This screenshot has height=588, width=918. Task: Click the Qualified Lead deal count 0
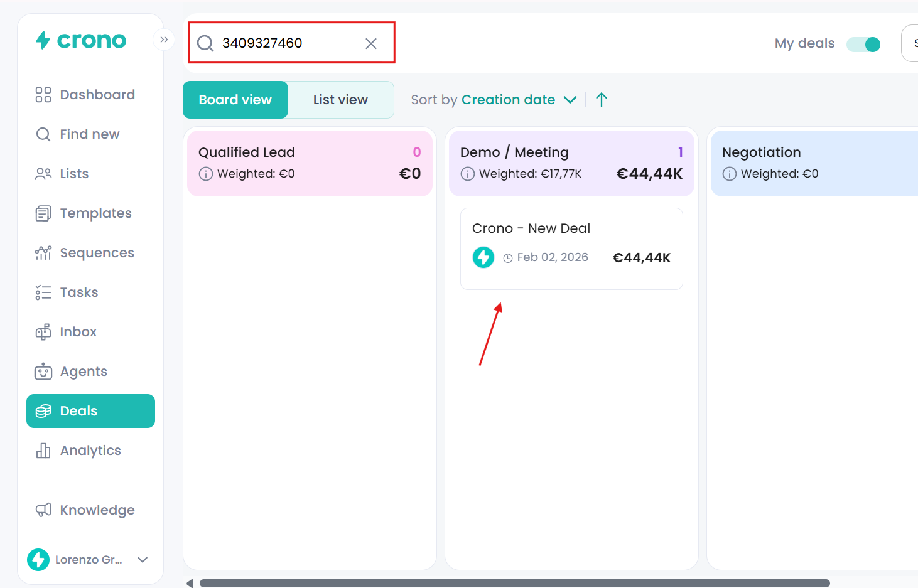tap(417, 152)
